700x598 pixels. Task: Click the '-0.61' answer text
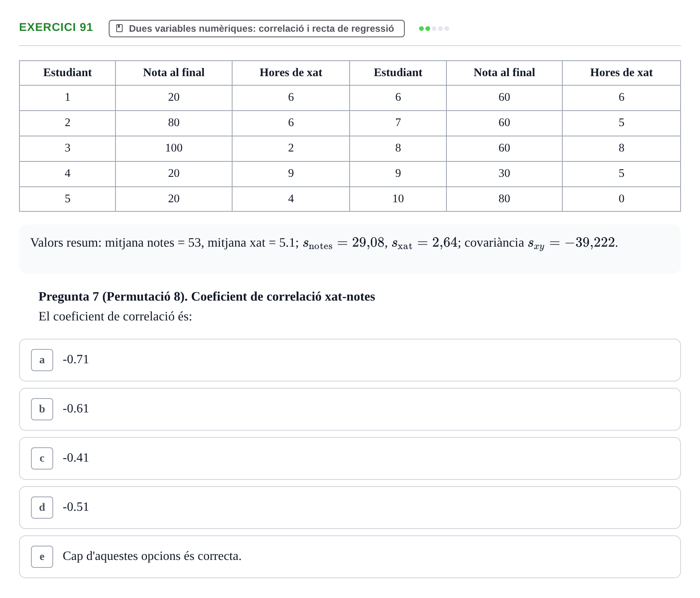click(76, 408)
